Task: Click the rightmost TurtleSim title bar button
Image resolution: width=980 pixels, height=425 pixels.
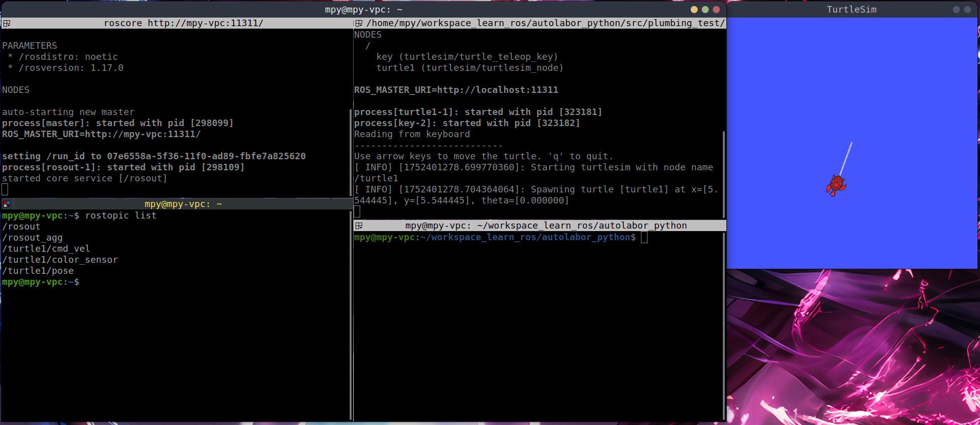Action: pyautogui.click(x=967, y=10)
